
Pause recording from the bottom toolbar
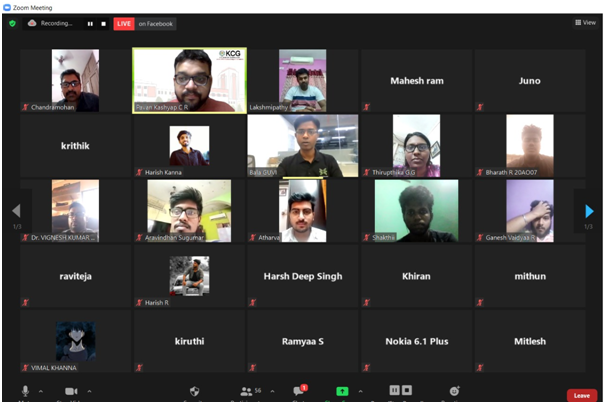click(394, 390)
